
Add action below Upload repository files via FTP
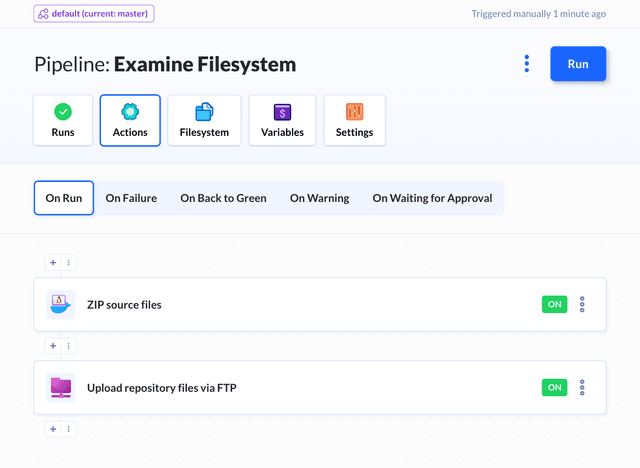tap(53, 429)
